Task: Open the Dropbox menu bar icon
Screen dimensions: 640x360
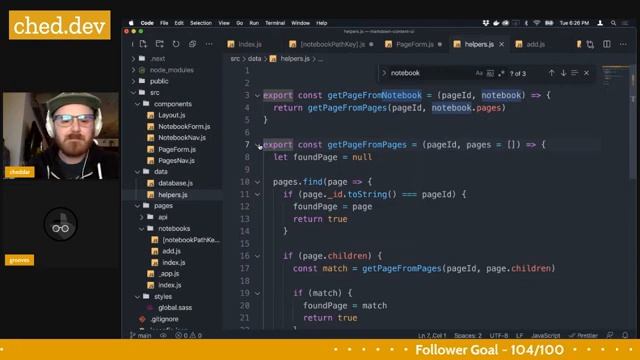Action: tap(486, 23)
